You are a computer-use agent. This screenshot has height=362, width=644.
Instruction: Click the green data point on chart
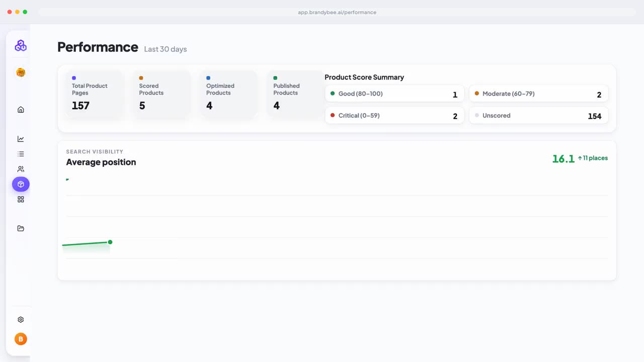[110, 242]
